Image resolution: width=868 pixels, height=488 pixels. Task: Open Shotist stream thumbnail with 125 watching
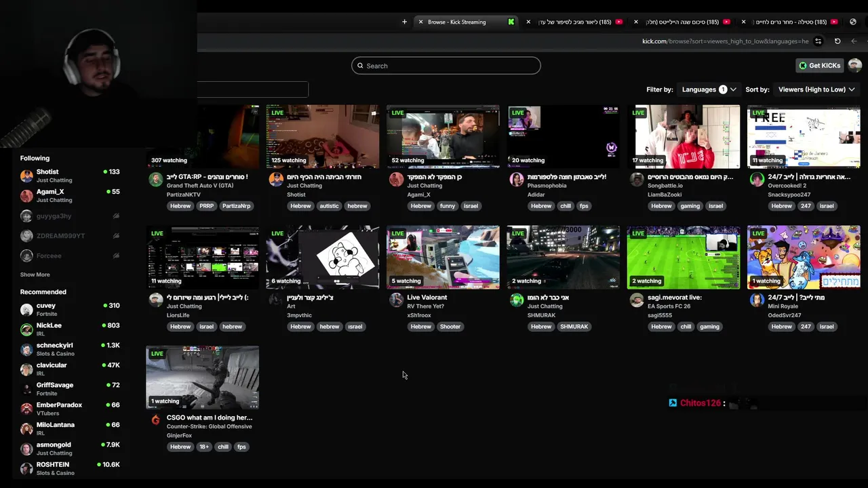[x=323, y=136]
